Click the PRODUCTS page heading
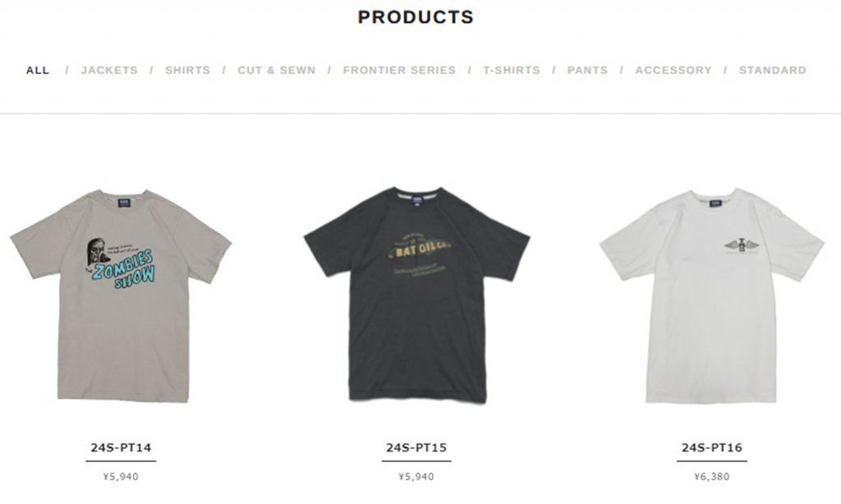The width and height of the screenshot is (841, 504). 416,17
